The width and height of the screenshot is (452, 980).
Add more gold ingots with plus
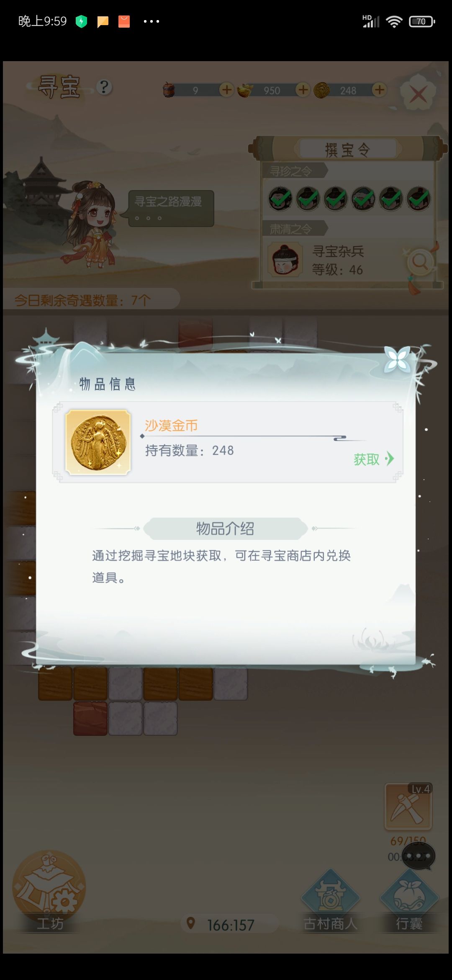pyautogui.click(x=303, y=90)
